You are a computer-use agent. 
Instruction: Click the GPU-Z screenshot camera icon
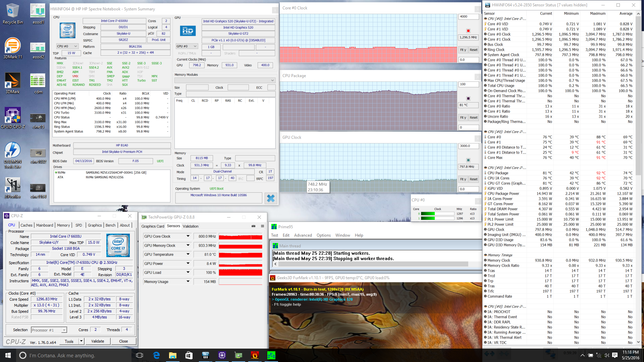[254, 226]
